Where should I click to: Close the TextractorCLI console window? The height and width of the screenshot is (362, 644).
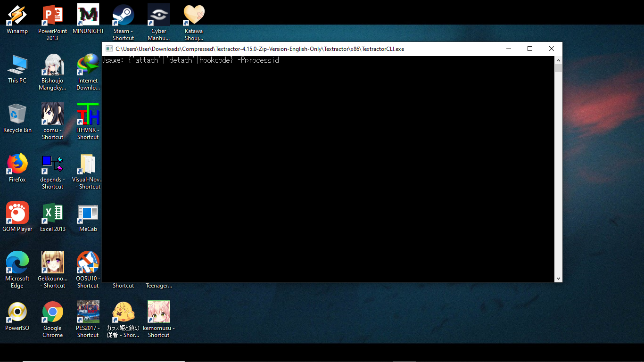[552, 49]
